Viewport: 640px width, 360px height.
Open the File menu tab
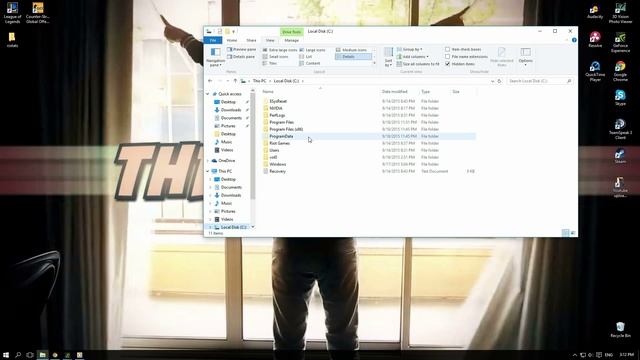point(213,40)
